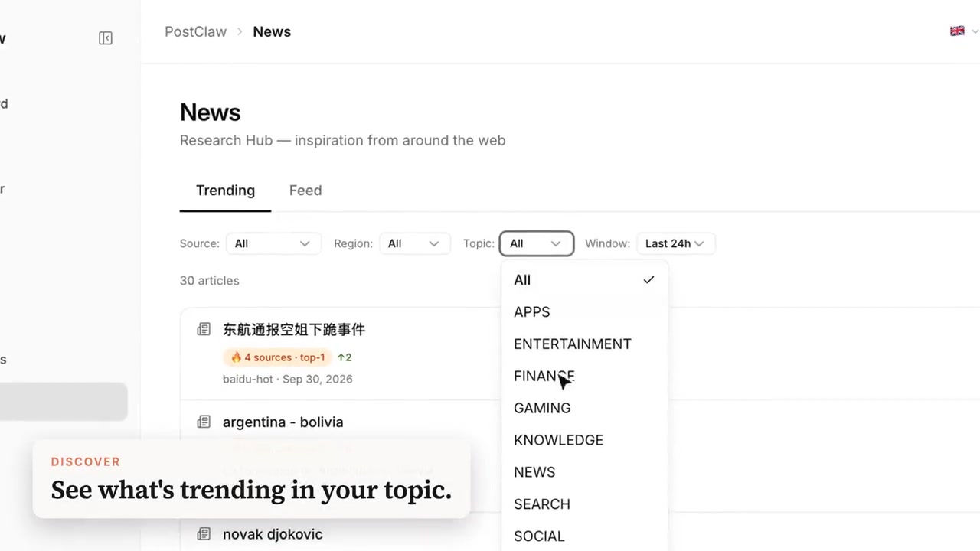Screen dimensions: 980x551
Task: Open the Source filter dropdown
Action: coord(272,243)
